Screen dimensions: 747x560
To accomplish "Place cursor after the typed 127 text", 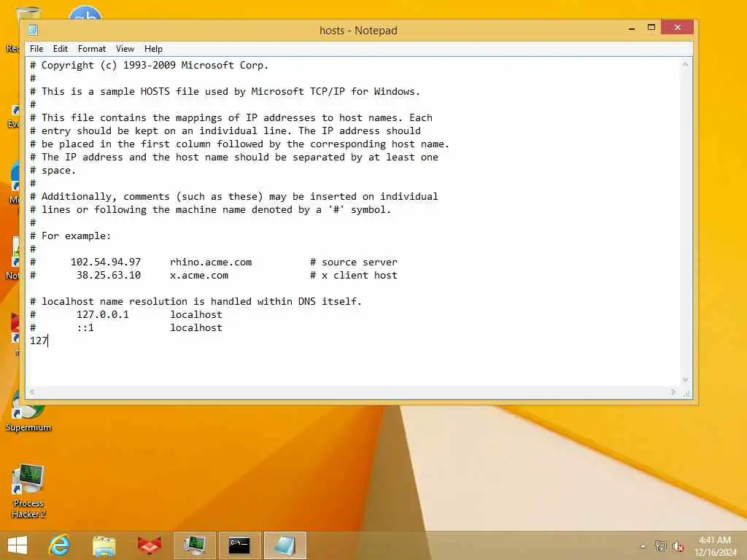I will pos(48,341).
